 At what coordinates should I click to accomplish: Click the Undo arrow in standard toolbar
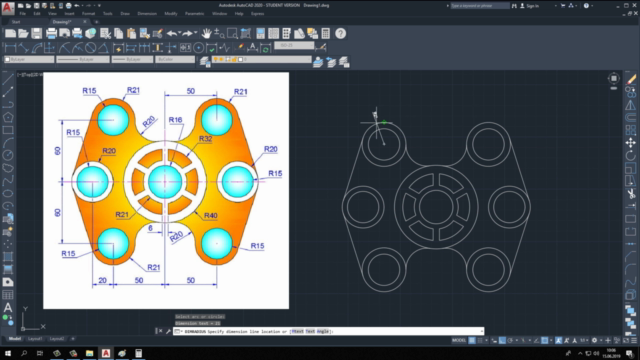pyautogui.click(x=172, y=33)
